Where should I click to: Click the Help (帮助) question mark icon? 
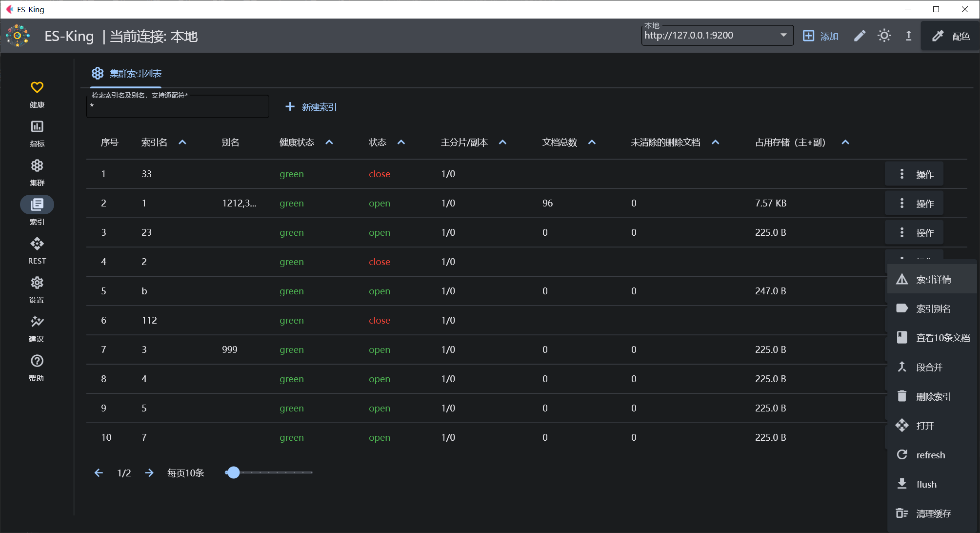click(37, 361)
